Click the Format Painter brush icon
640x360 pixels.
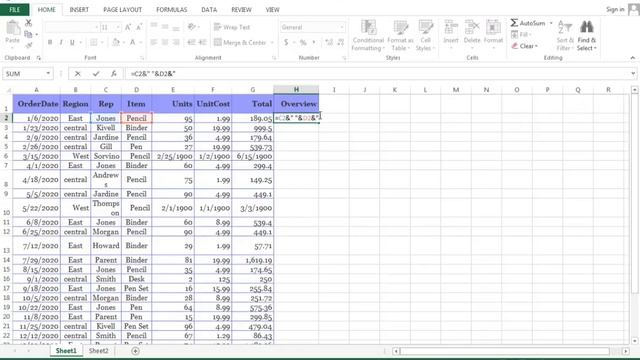pyautogui.click(x=28, y=45)
